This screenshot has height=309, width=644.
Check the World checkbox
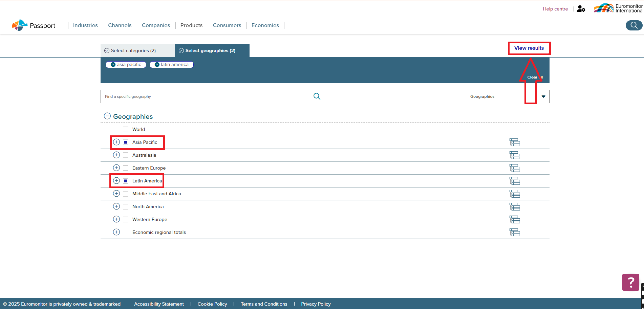pyautogui.click(x=126, y=130)
